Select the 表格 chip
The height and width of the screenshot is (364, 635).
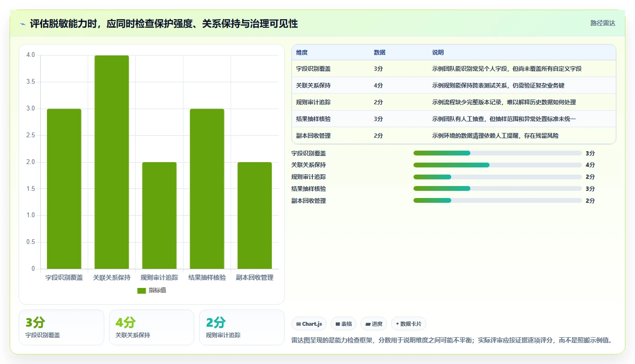coord(344,324)
